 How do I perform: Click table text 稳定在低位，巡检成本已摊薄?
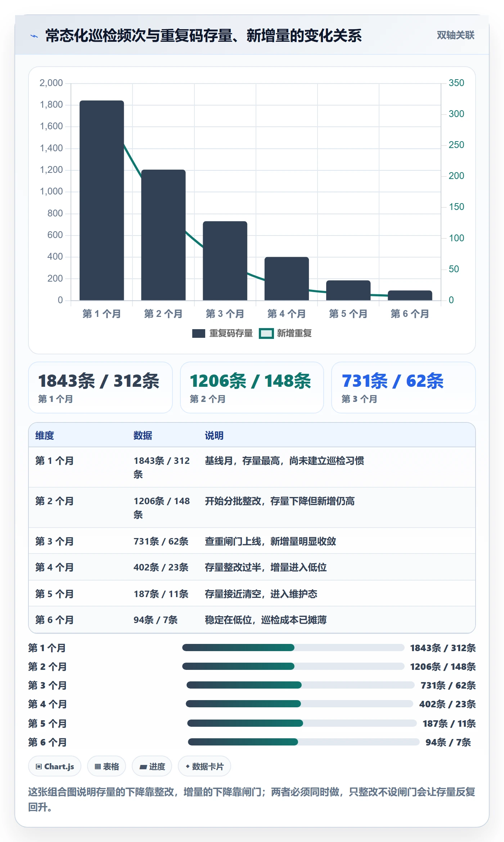pyautogui.click(x=266, y=620)
